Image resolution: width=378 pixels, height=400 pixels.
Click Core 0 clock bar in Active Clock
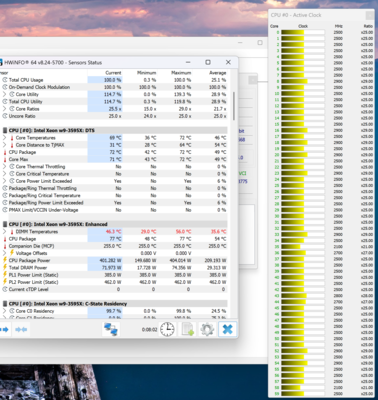(303, 32)
